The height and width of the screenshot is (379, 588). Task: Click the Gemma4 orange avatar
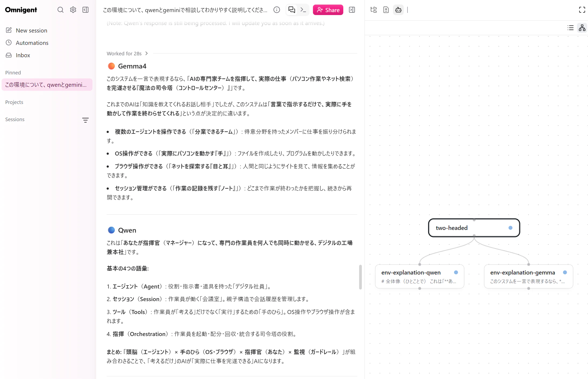click(x=111, y=66)
